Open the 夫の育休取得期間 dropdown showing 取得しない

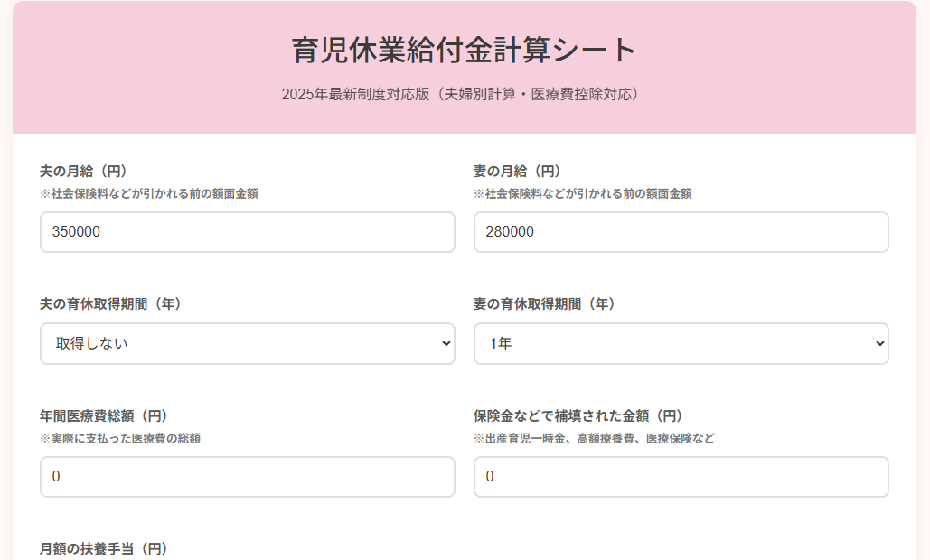(x=247, y=344)
